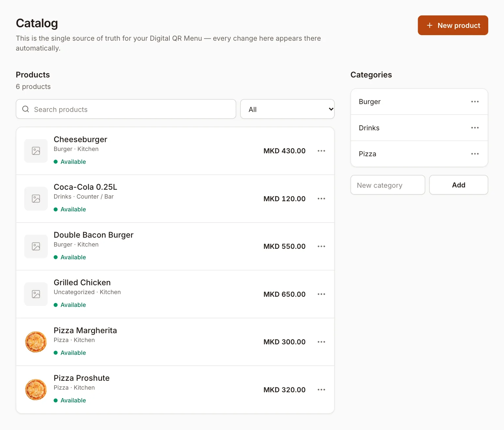Click Coca-Cola image placeholder icon
The image size is (504, 430).
[x=36, y=199]
